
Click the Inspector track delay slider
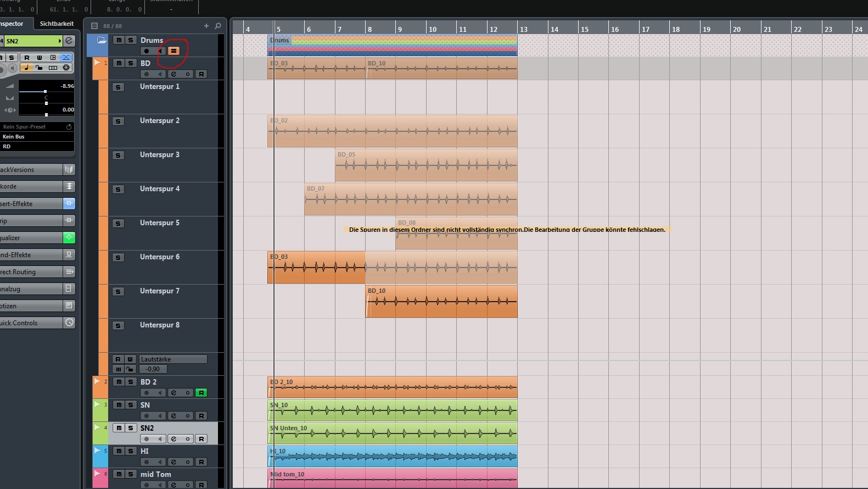[47, 114]
